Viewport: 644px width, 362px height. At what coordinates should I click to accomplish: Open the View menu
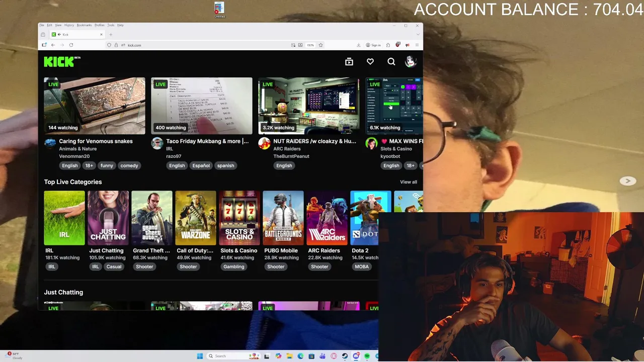(58, 25)
